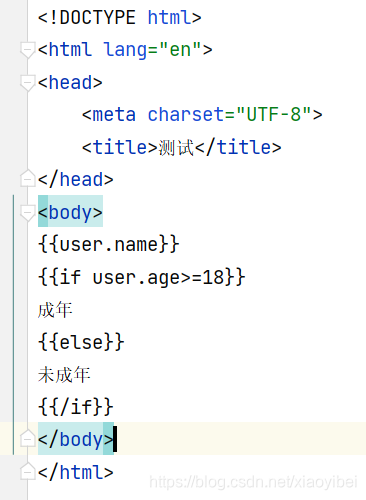
Task: Collapse fold marker at closing /head tag
Action: click(27, 178)
